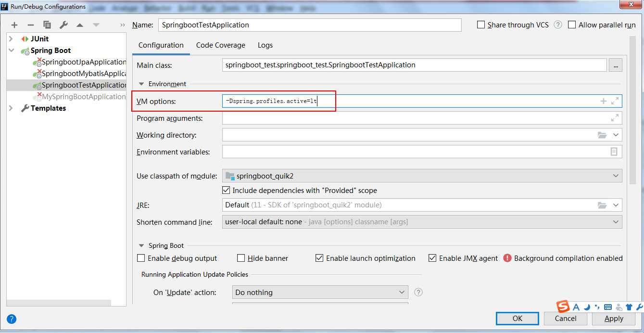Open the On 'Update' action dropdown
The width and height of the screenshot is (644, 333).
(x=402, y=292)
